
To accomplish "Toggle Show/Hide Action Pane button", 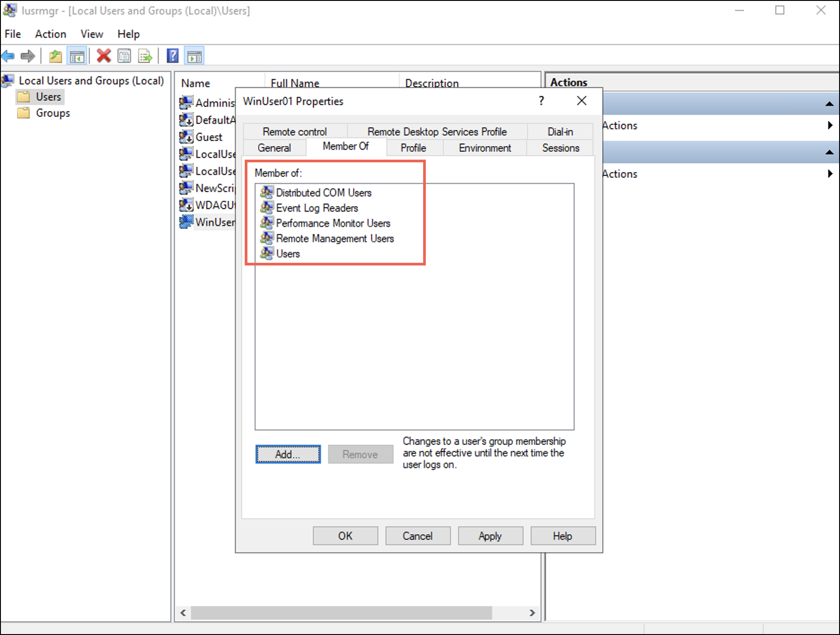I will (195, 56).
